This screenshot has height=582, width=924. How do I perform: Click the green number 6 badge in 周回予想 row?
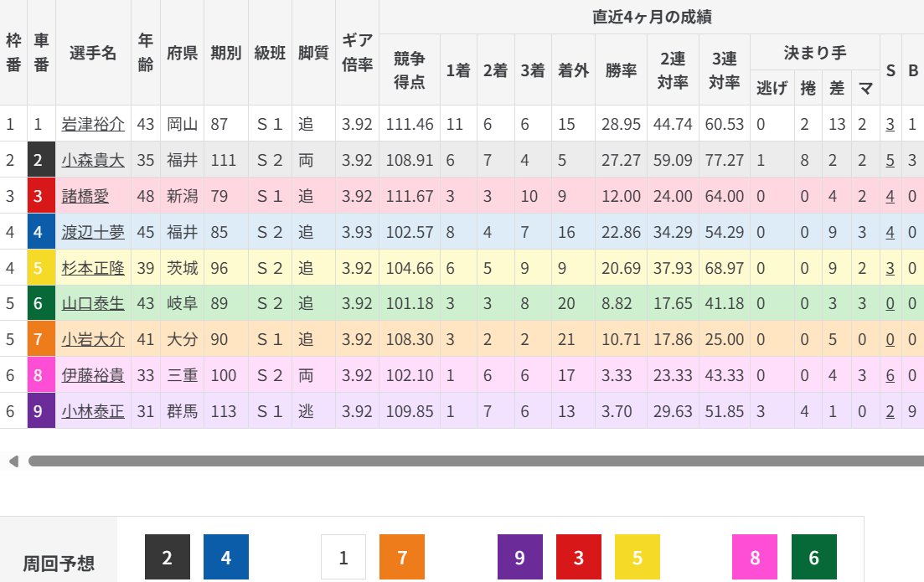coord(813,557)
